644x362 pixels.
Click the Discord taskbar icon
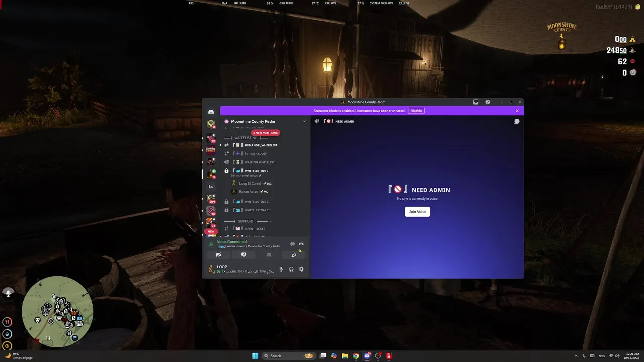pos(367,356)
